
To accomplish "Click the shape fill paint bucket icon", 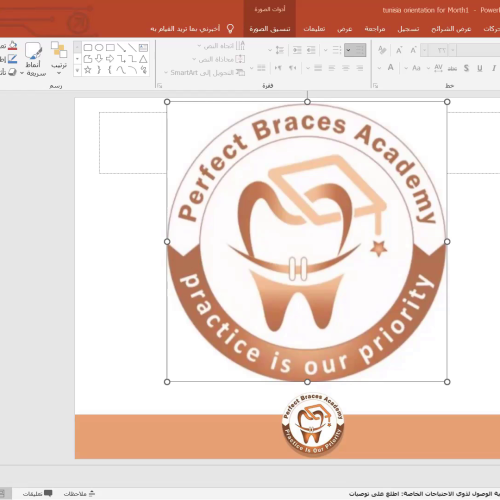I will (12, 46).
